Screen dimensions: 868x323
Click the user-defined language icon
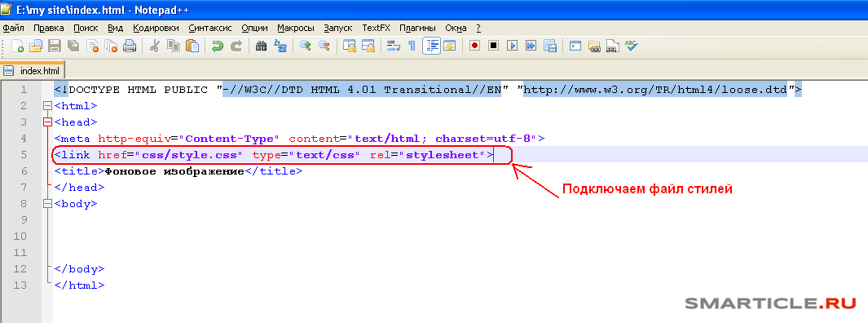coord(449,46)
